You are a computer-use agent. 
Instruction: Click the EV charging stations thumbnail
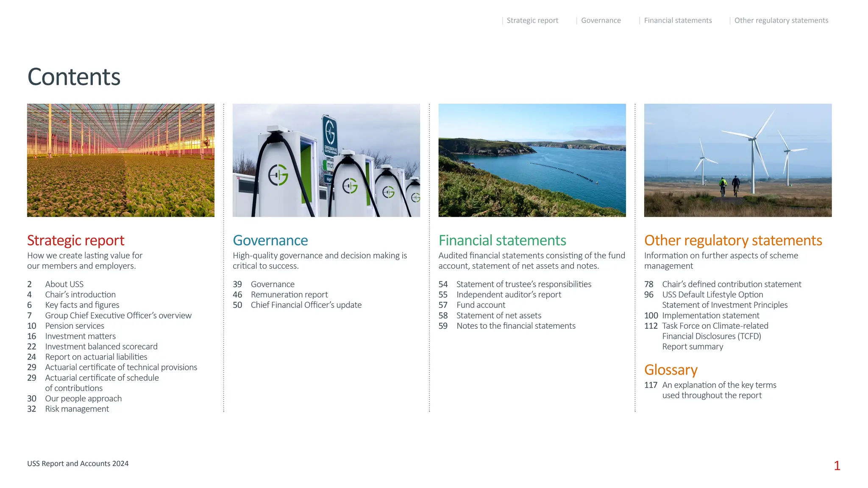(x=326, y=160)
